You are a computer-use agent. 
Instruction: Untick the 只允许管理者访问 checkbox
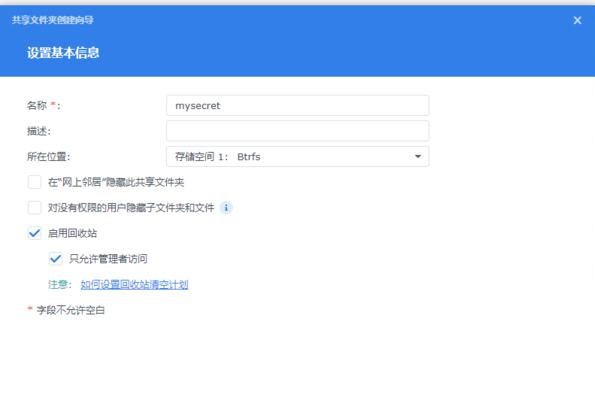[56, 258]
